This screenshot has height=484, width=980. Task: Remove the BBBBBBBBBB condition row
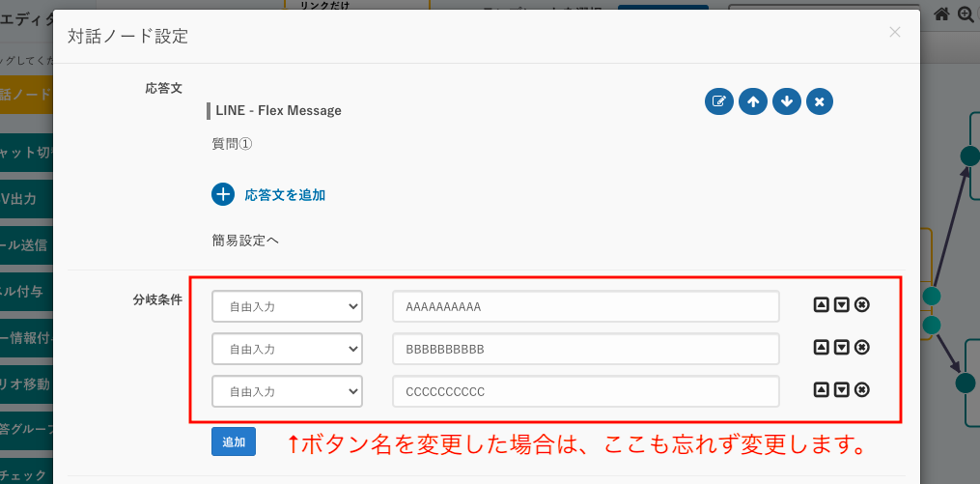tap(862, 348)
